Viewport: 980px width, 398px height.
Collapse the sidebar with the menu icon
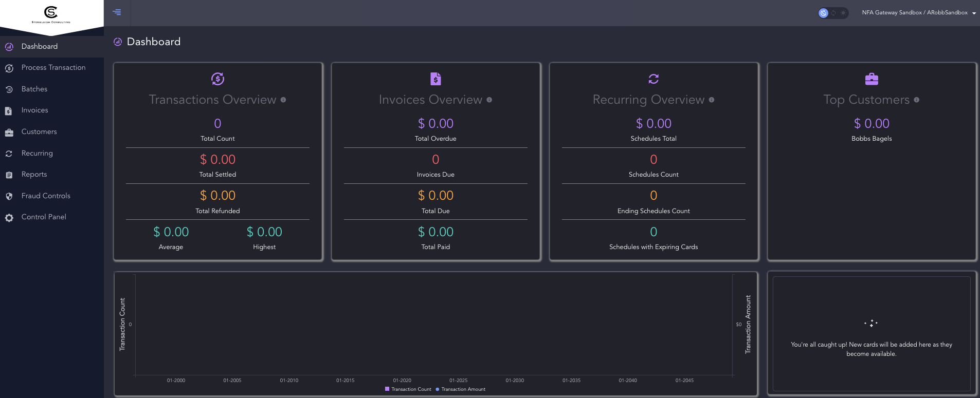[x=117, y=12]
